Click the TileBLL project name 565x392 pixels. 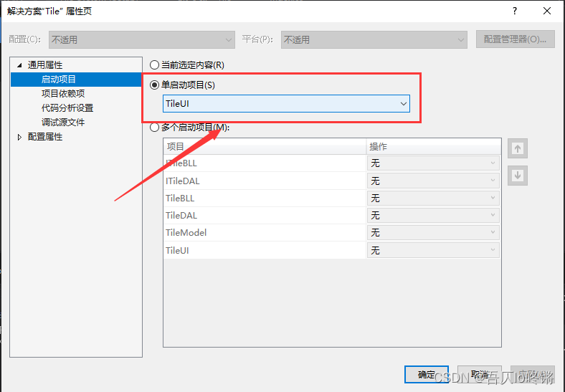(180, 199)
